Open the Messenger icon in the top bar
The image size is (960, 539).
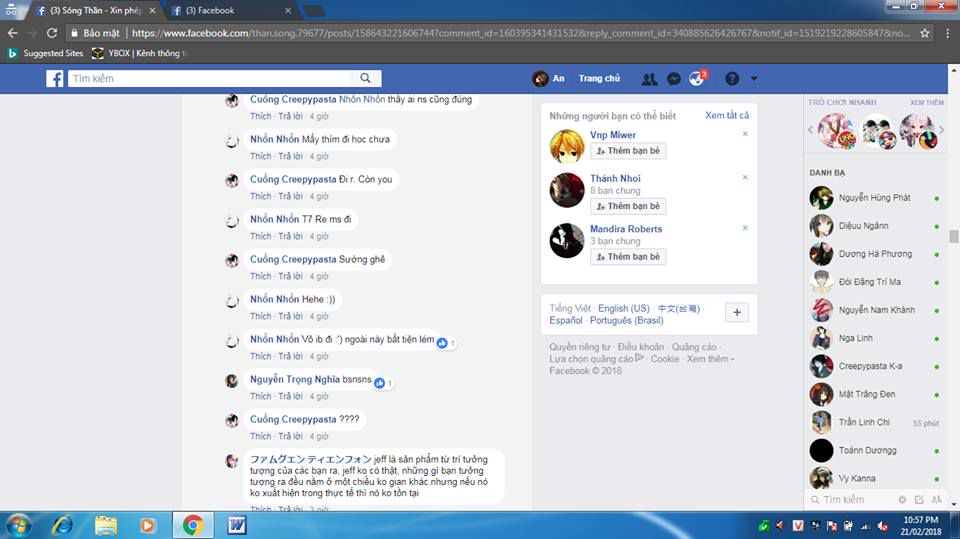[x=674, y=79]
